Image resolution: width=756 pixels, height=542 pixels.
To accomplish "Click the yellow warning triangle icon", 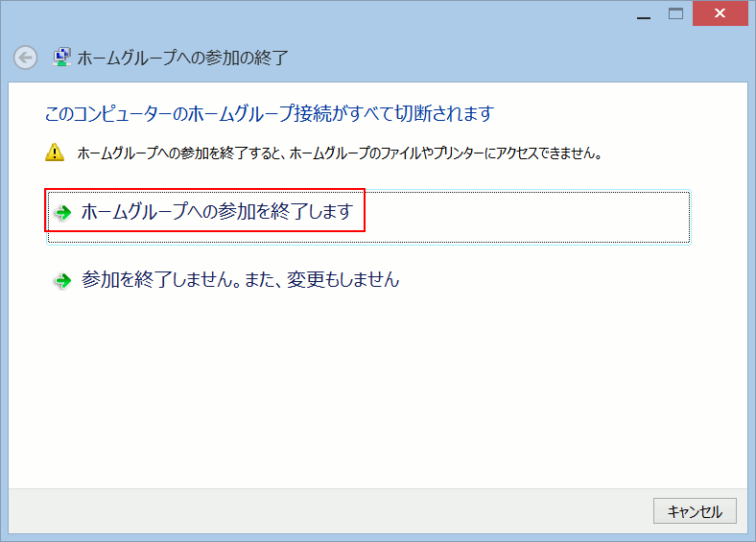I will (x=55, y=153).
